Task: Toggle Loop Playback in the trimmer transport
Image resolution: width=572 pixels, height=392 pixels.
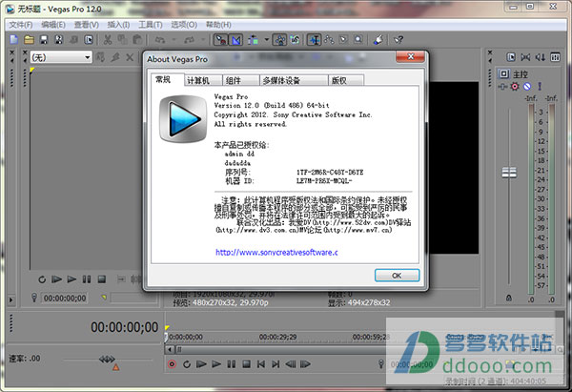Action: click(x=42, y=279)
